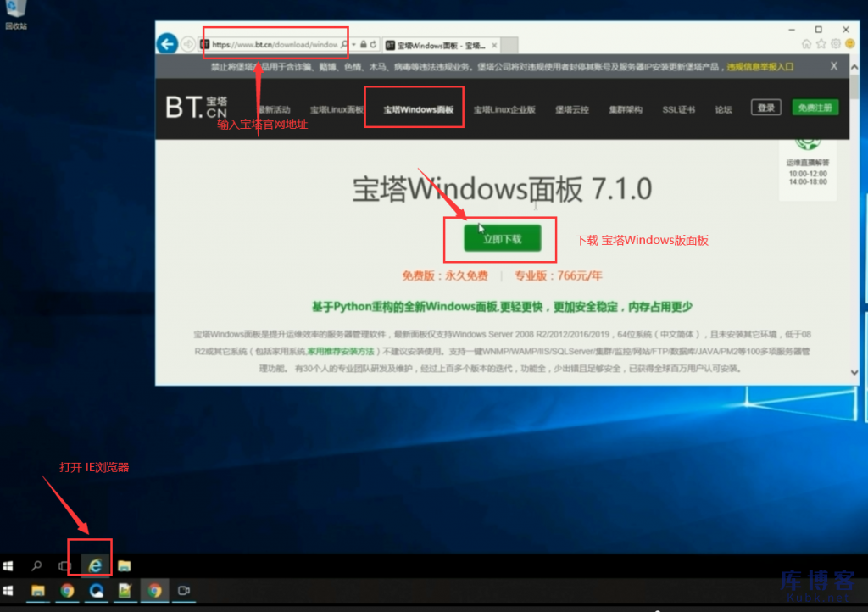The height and width of the screenshot is (612, 868).
Task: Open the 违规信息举报入口 link
Action: (x=760, y=67)
